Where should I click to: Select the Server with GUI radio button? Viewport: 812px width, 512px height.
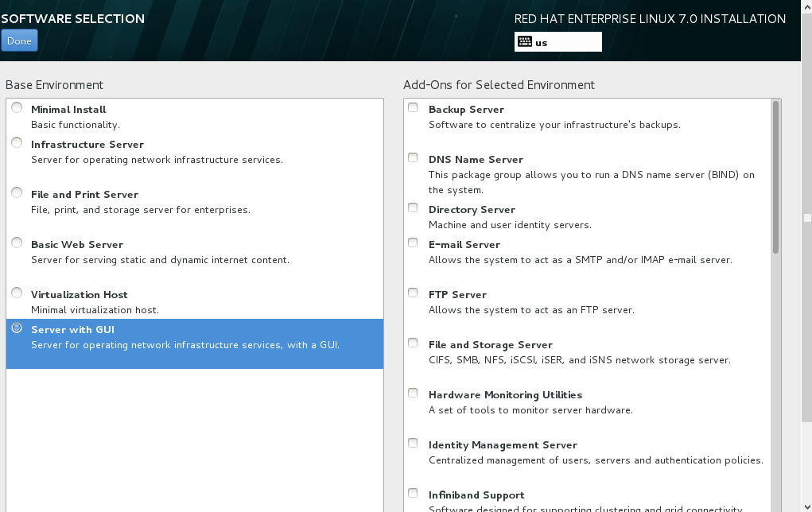[x=17, y=328]
